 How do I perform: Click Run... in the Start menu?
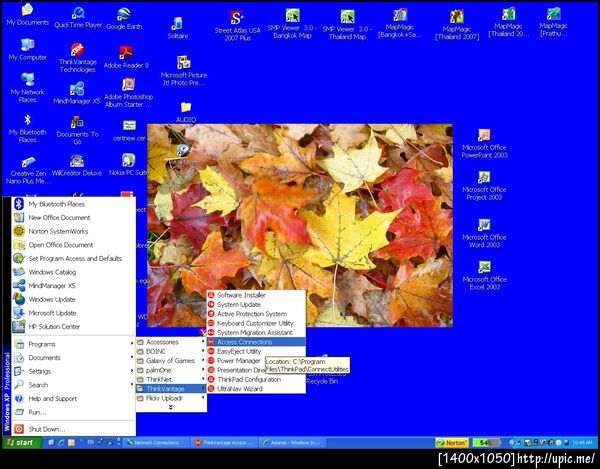tap(74, 412)
